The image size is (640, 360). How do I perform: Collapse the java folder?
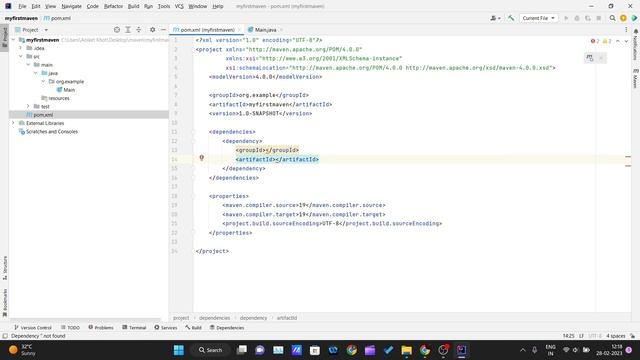36,73
